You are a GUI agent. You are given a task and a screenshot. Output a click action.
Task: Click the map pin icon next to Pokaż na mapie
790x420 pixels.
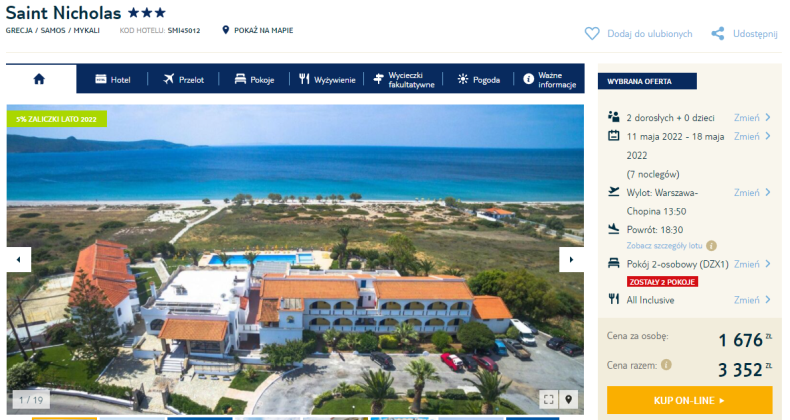(x=226, y=30)
